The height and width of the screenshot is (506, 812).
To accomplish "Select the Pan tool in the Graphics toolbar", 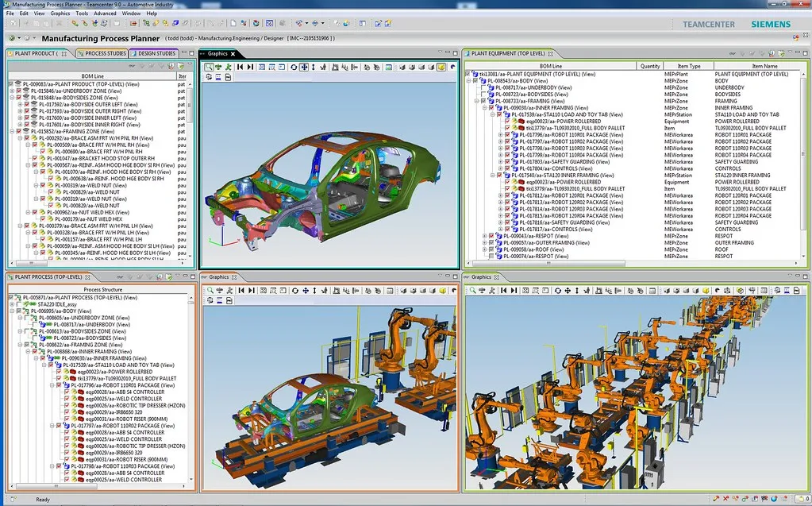I will (305, 67).
